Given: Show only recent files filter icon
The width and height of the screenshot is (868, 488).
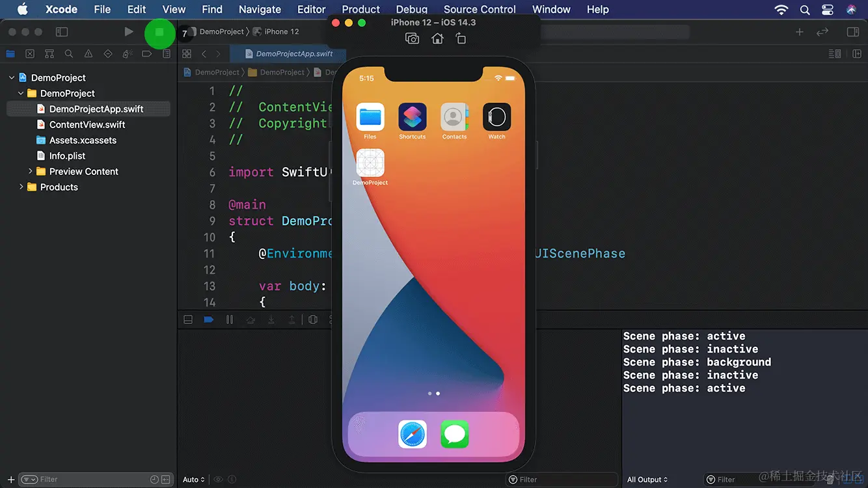Looking at the screenshot, I should [x=154, y=480].
